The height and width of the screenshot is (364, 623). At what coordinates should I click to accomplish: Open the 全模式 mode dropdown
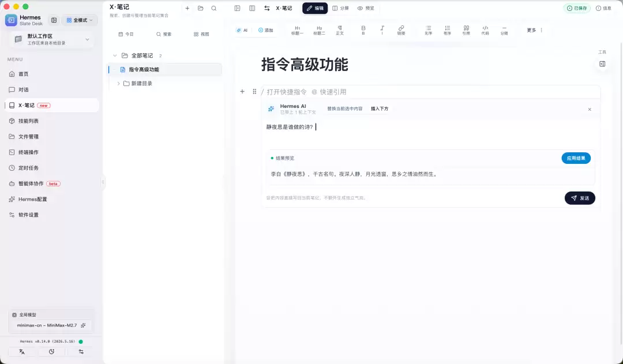tap(80, 20)
